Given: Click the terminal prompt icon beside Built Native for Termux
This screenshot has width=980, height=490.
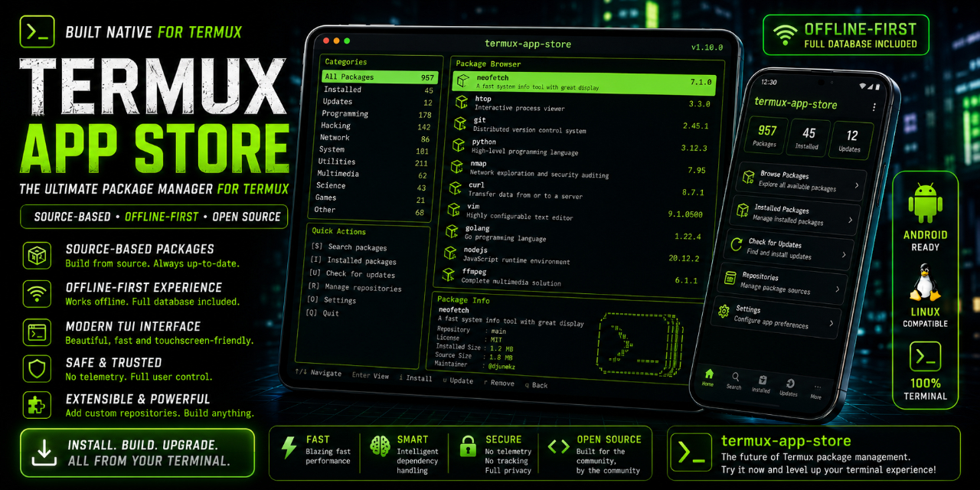Looking at the screenshot, I should pos(37,31).
